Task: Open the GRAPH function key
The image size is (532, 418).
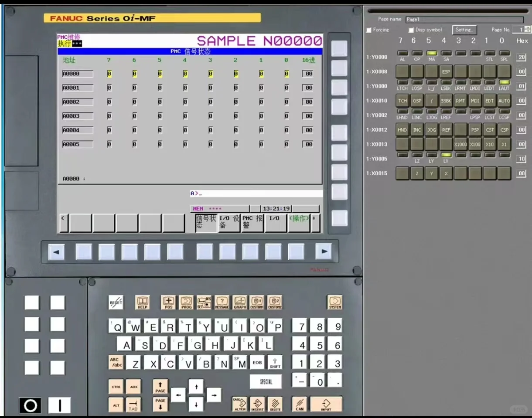Action: pyautogui.click(x=239, y=302)
